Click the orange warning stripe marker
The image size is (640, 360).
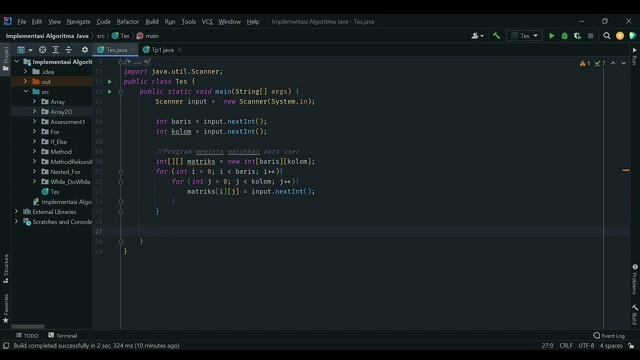click(x=626, y=170)
